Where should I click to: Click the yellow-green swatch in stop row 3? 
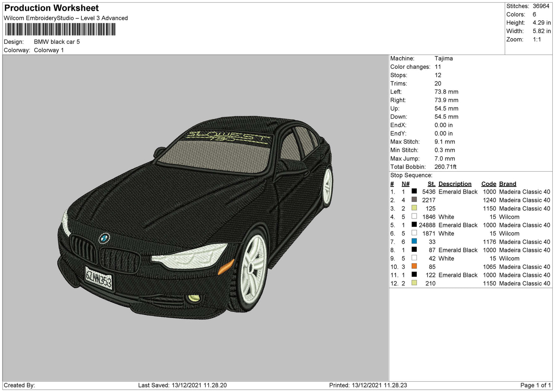tap(414, 208)
